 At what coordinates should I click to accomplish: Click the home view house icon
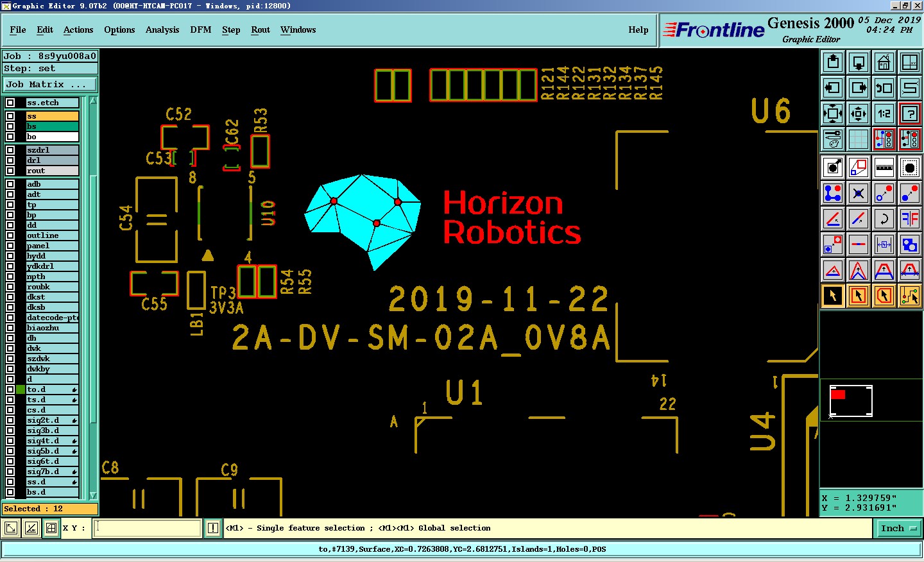click(x=884, y=62)
